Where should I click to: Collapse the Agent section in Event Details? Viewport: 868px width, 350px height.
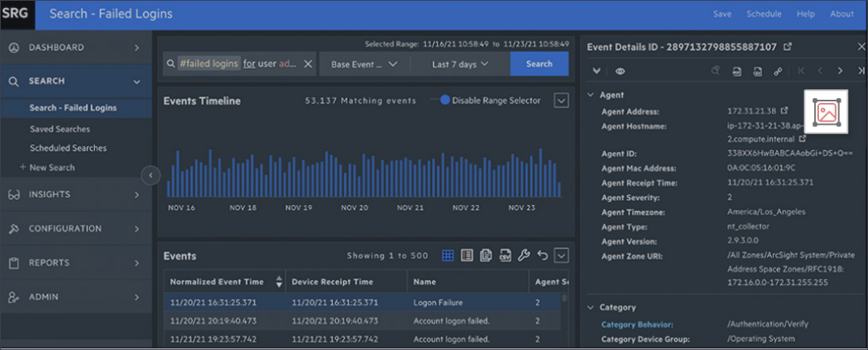click(592, 95)
